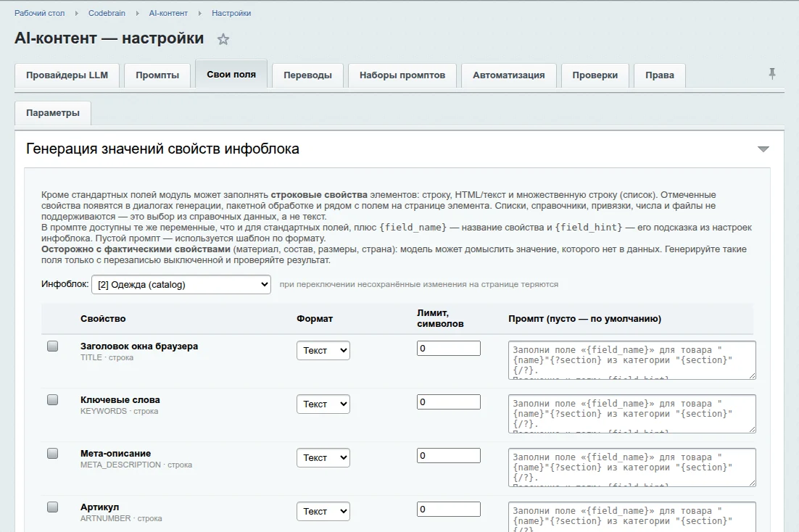Viewport: 799px width, 532px height.
Task: Go to the Наборы промптов tab
Action: [402, 75]
